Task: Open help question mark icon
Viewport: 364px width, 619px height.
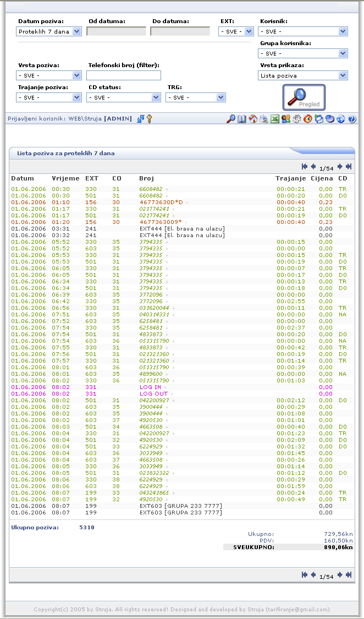Action: click(352, 118)
